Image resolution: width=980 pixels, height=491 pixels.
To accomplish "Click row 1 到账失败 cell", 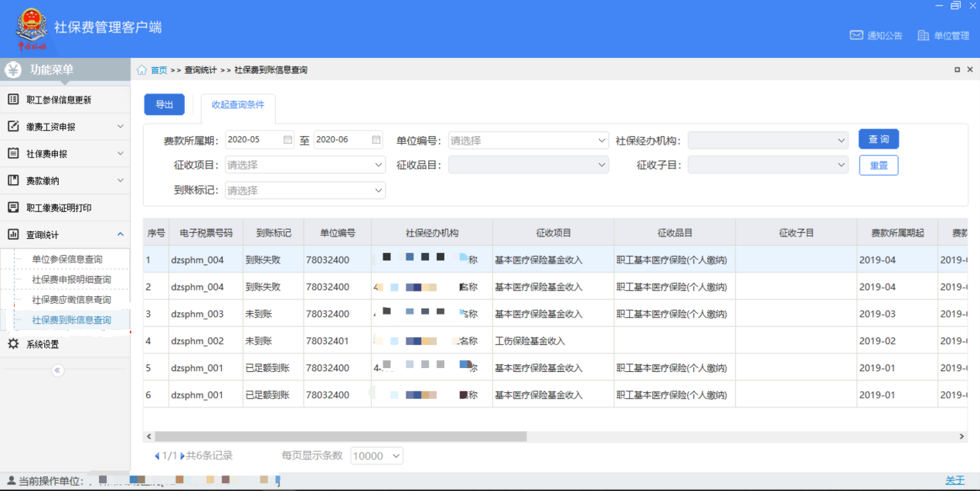I will point(273,260).
